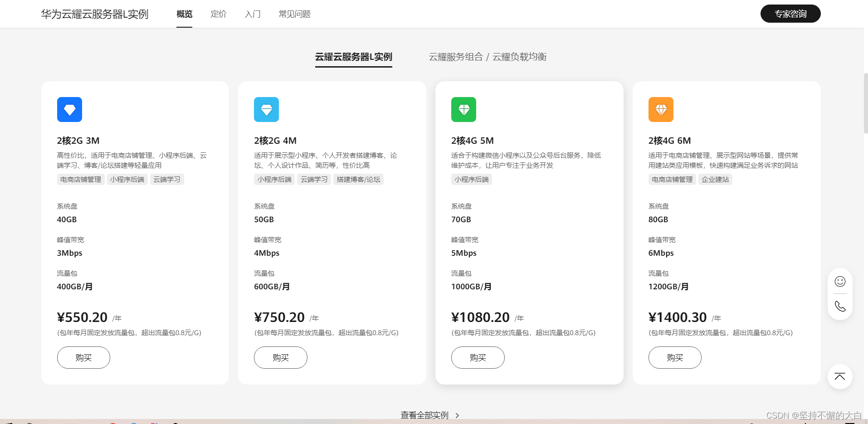The width and height of the screenshot is (868, 424).
Task: Click the 6Mbps peak bandwidth value
Action: [x=661, y=253]
